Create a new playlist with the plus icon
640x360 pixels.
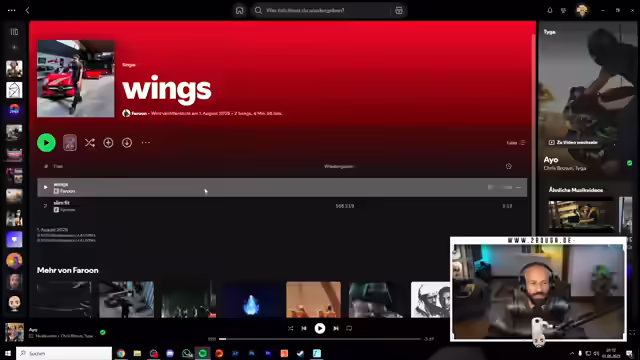(14, 48)
